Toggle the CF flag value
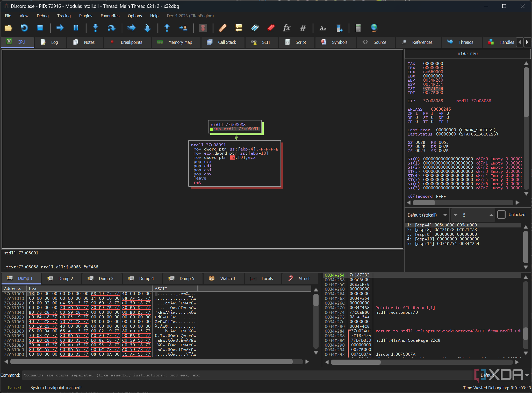Viewport: 532px width, 393px height. pos(416,122)
